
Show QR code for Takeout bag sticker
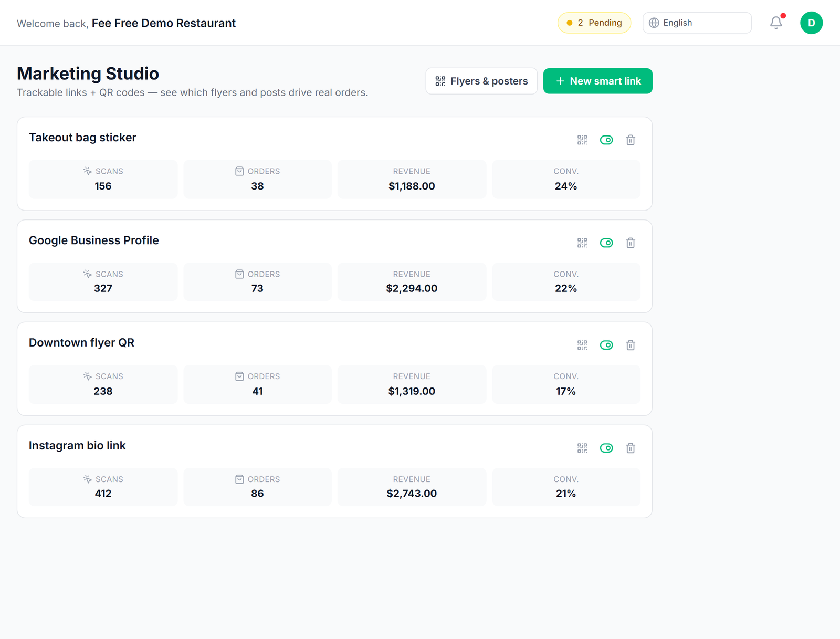tap(582, 140)
